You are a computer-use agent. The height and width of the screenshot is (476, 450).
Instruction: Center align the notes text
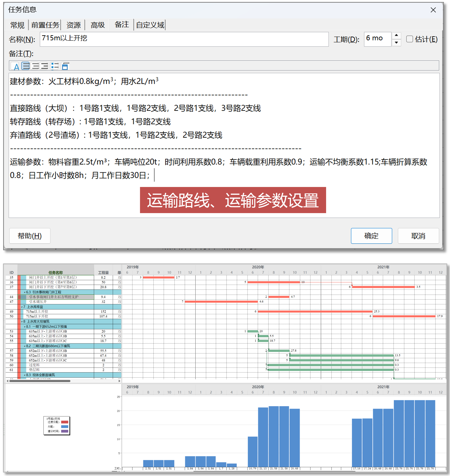coord(35,66)
